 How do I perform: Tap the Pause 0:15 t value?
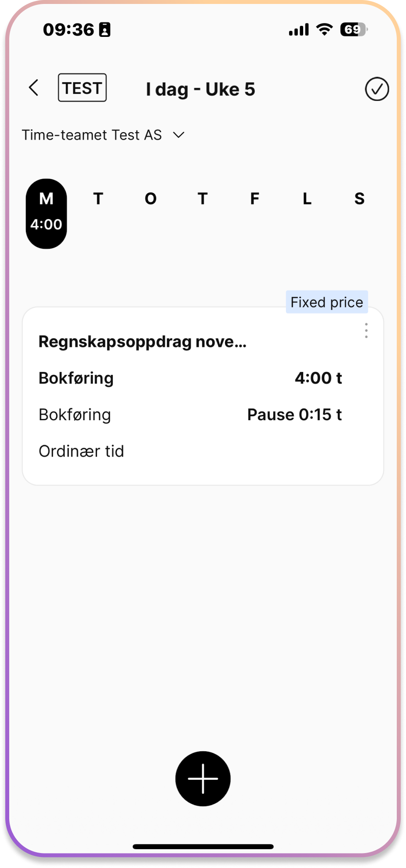point(294,414)
